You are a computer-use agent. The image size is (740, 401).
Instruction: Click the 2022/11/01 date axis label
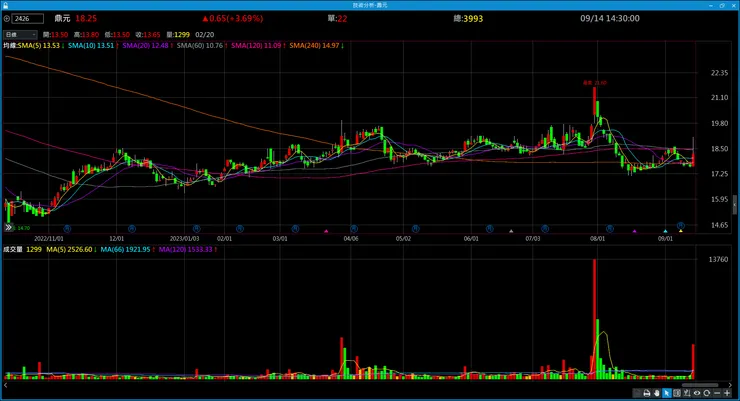(x=49, y=239)
